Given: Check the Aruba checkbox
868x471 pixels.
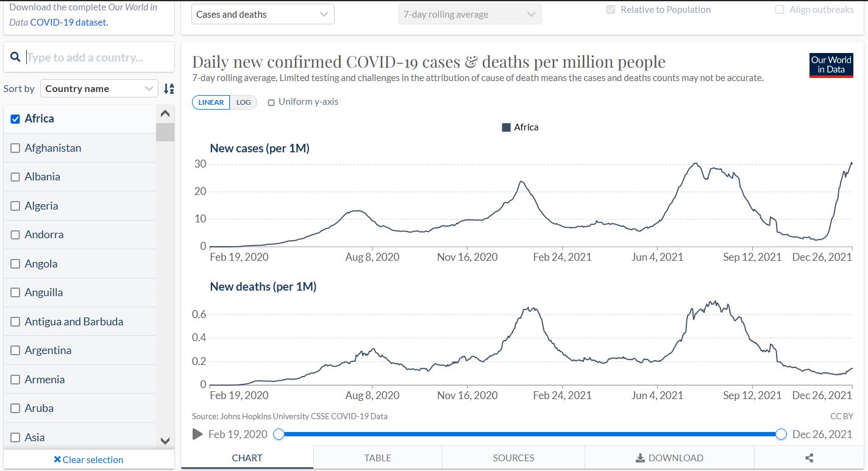Looking at the screenshot, I should click(15, 408).
